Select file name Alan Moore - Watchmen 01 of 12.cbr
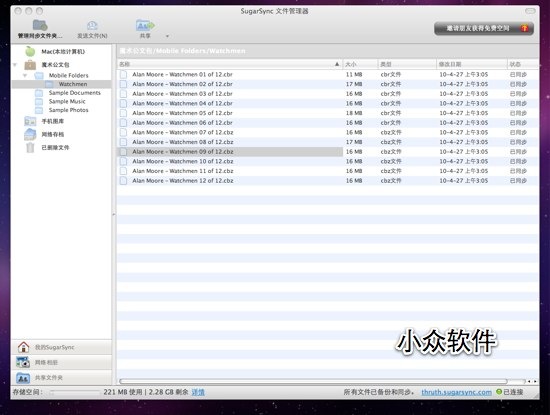550x415 pixels. pos(182,74)
